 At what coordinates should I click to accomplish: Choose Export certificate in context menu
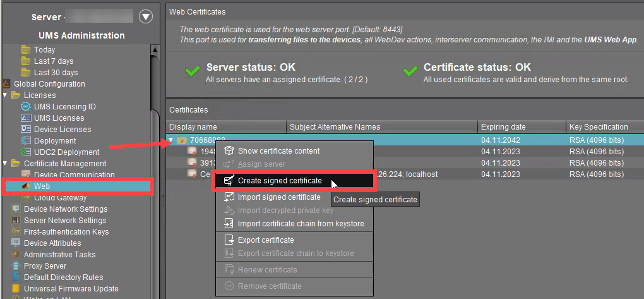click(266, 240)
